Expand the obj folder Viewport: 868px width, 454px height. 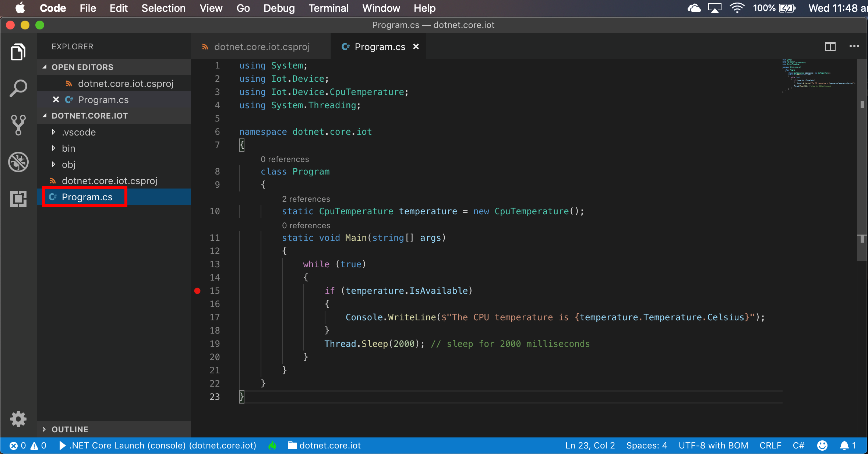[68, 165]
